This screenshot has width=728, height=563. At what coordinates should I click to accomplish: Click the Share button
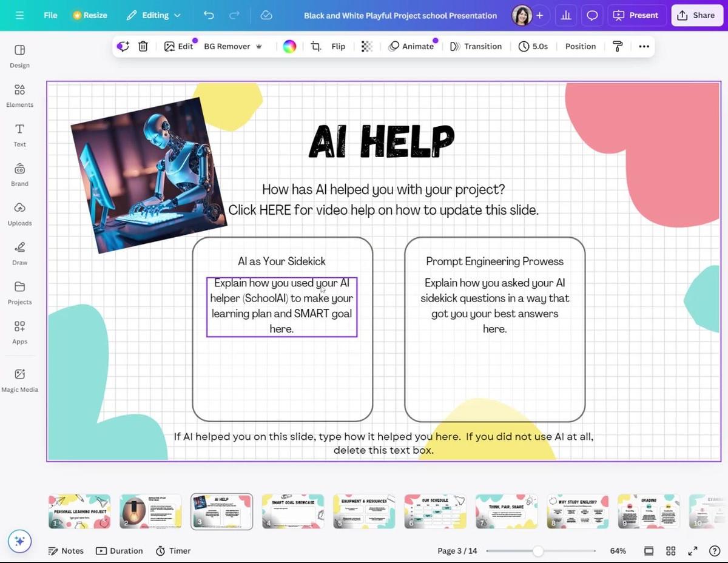click(x=697, y=15)
